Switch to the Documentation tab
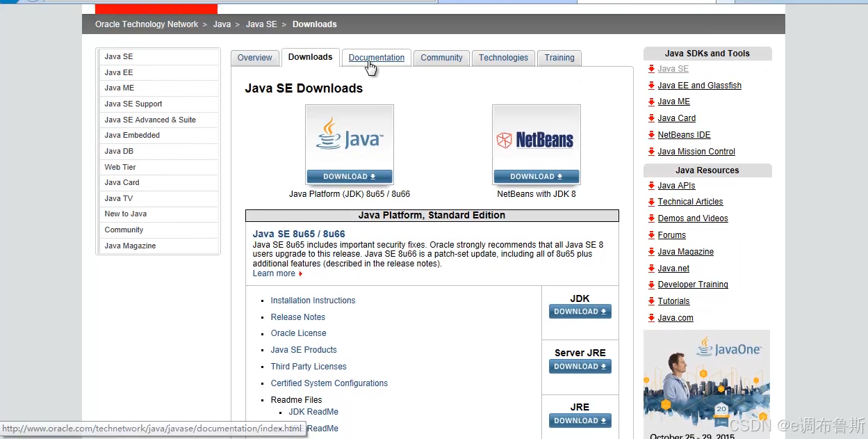The width and height of the screenshot is (868, 439). 377,58
